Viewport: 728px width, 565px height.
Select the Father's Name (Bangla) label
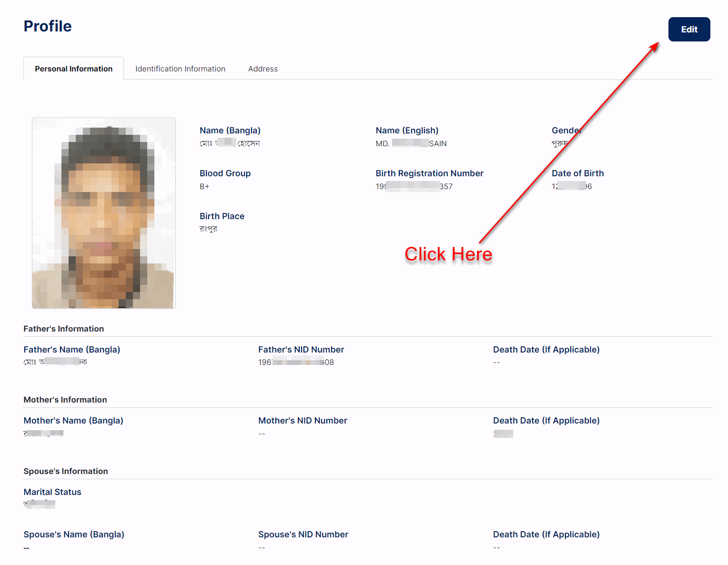(72, 350)
